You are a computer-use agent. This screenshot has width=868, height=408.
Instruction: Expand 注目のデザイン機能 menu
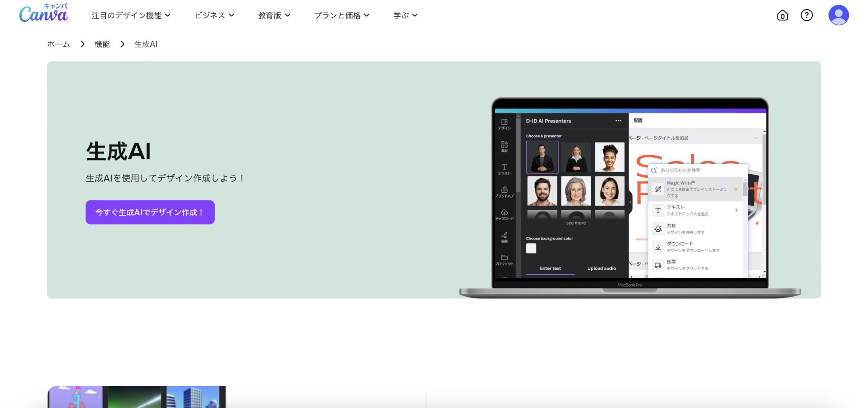[x=131, y=15]
